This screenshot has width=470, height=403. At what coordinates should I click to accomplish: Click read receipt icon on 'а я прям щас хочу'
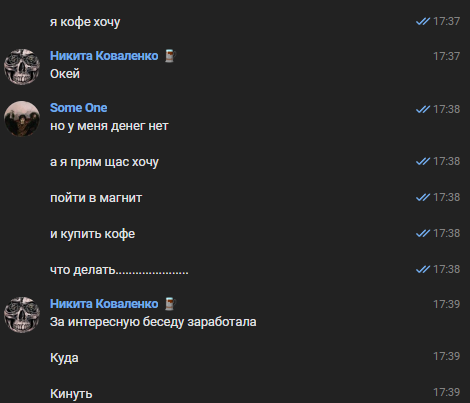(x=423, y=161)
